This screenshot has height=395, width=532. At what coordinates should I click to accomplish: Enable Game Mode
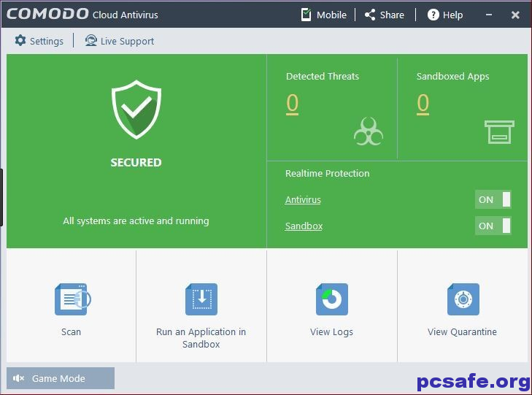point(61,378)
